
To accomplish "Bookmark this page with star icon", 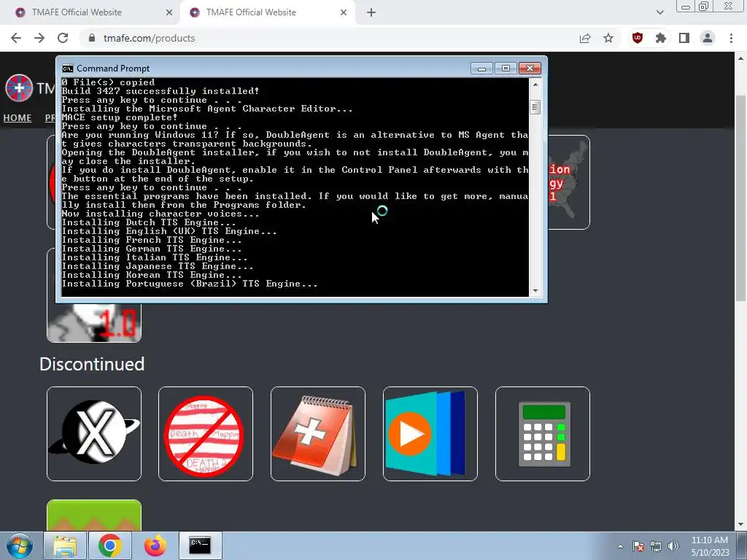I will 608,38.
